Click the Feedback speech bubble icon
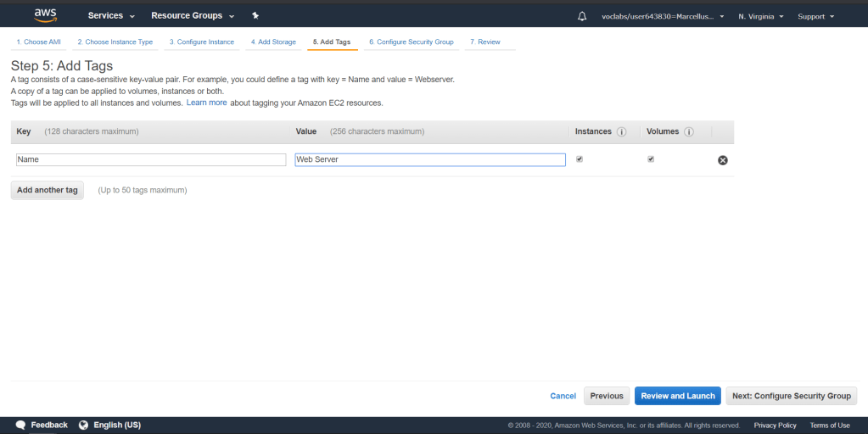This screenshot has height=434, width=868. point(20,425)
